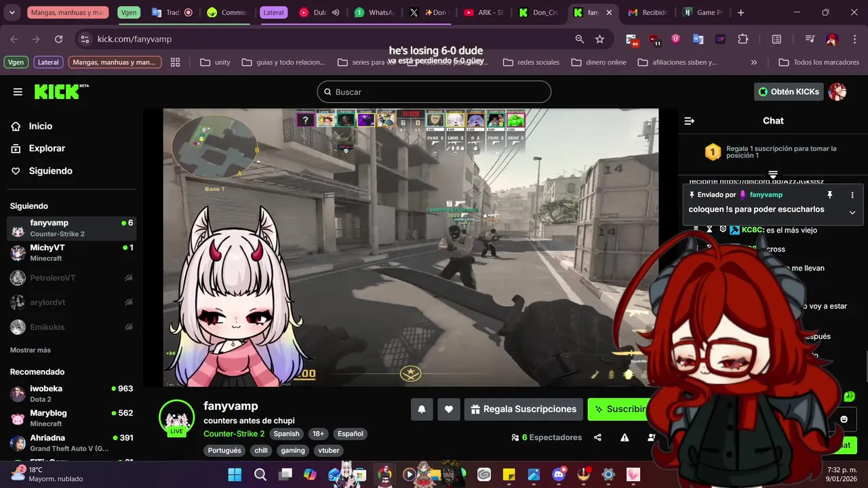Bookmark this page with star
Image resolution: width=868 pixels, height=488 pixels.
click(599, 39)
